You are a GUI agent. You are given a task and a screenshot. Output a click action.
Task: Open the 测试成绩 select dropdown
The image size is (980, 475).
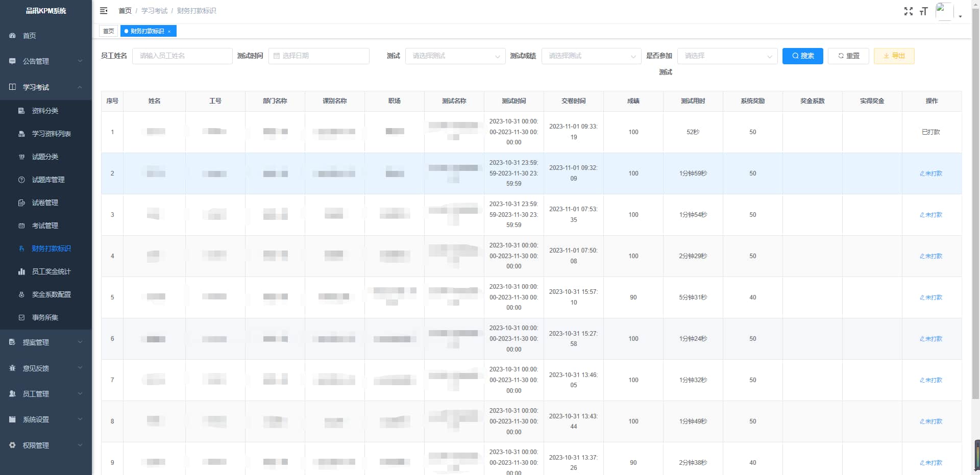(591, 56)
